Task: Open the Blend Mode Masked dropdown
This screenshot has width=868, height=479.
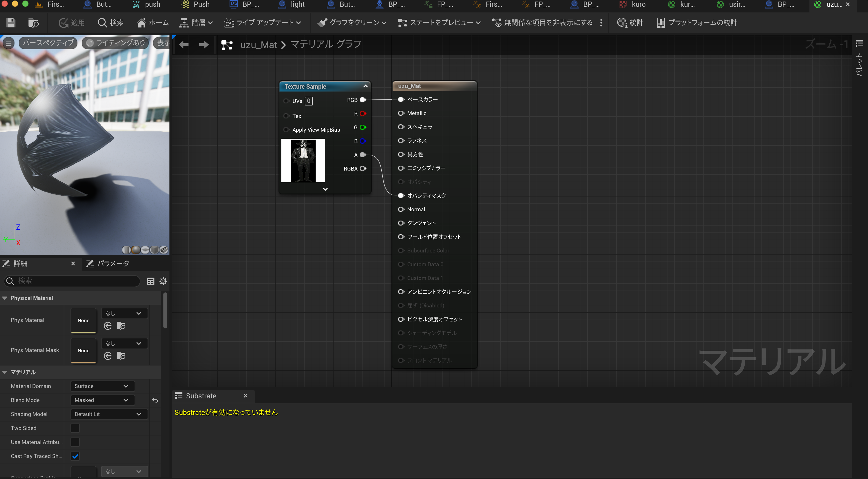Action: [102, 400]
